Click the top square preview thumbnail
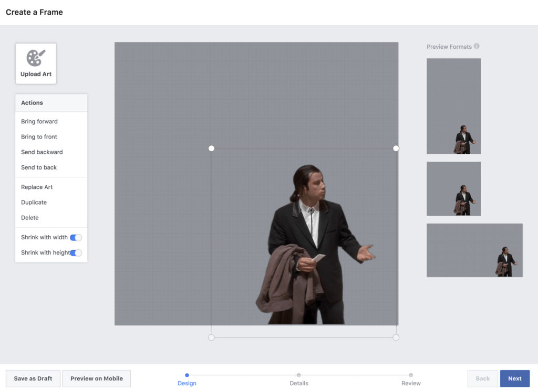 pyautogui.click(x=453, y=106)
